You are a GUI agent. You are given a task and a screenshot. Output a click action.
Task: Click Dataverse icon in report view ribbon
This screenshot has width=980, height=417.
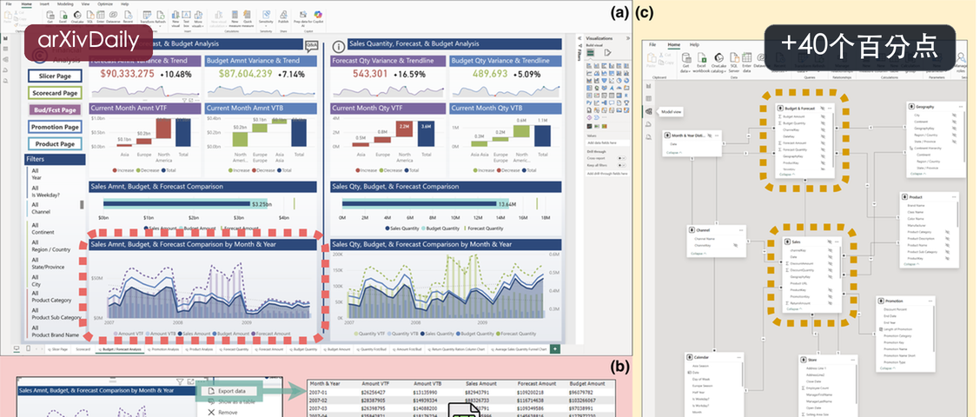pos(113,17)
